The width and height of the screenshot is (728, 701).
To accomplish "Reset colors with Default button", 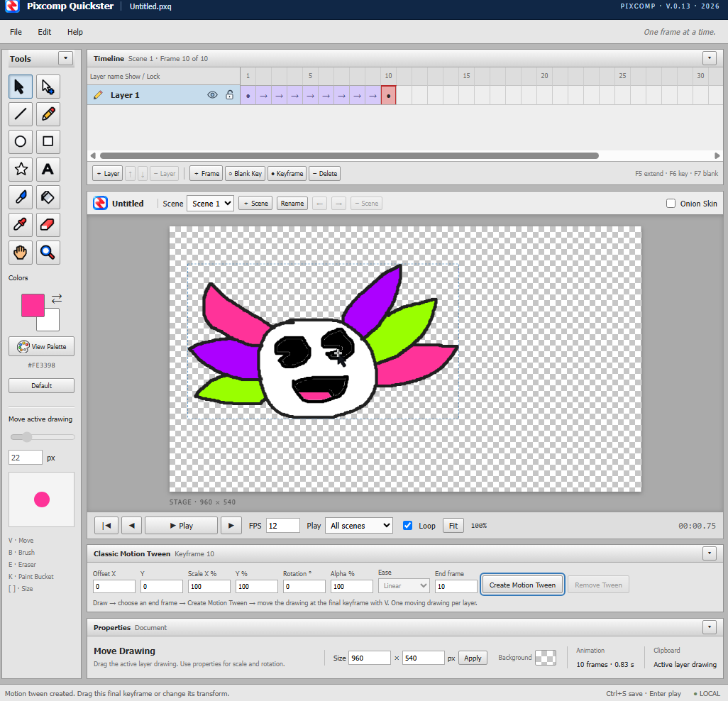I will [41, 386].
